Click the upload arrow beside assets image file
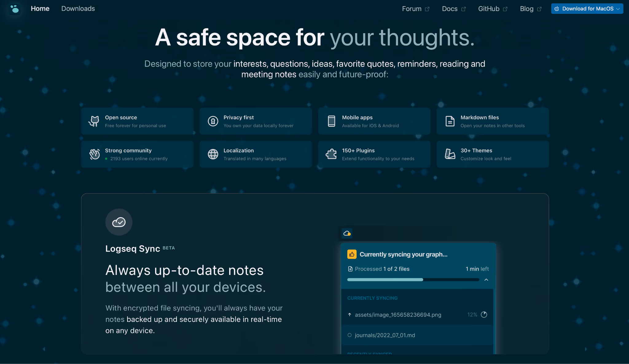This screenshot has height=364, width=629. point(350,315)
